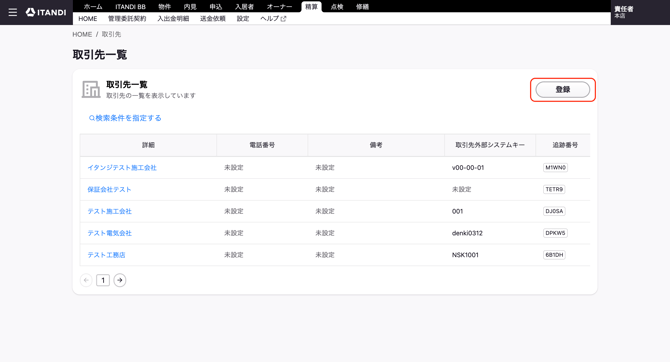The image size is (670, 362).
Task: Select HOME in the sub navigation
Action: [x=88, y=18]
